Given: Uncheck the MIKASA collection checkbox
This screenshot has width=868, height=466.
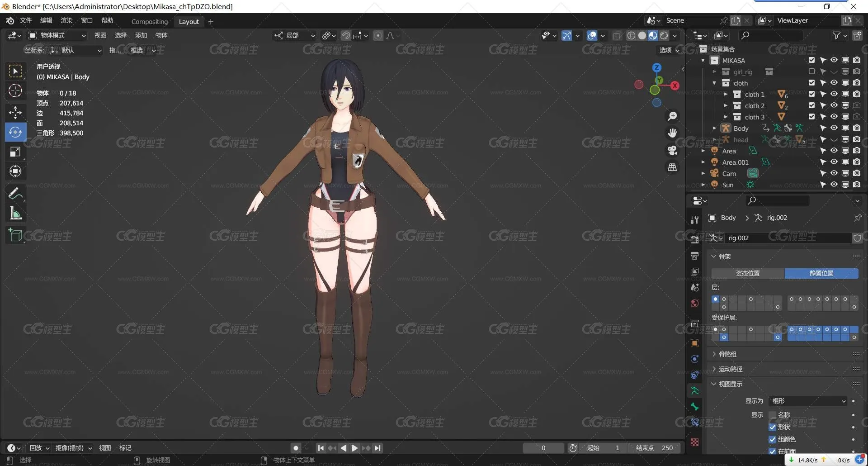Looking at the screenshot, I should (x=811, y=60).
